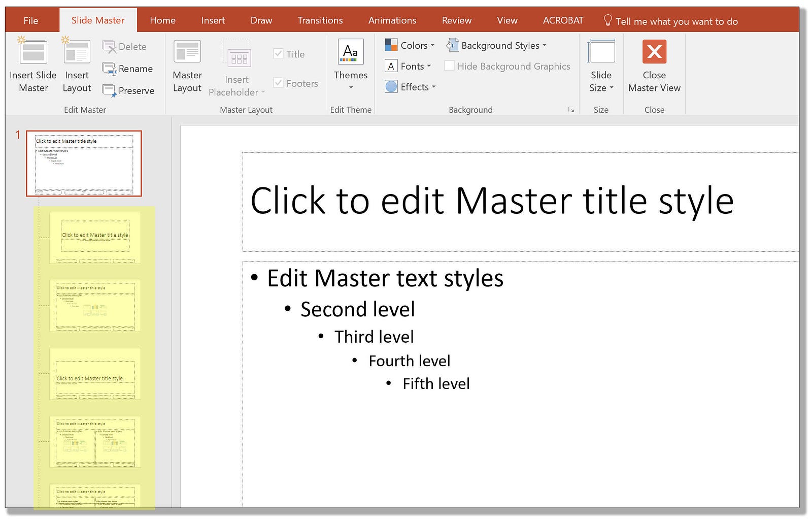Click the Delete icon in Edit Master
Image resolution: width=812 pixels, height=519 pixels.
(110, 47)
